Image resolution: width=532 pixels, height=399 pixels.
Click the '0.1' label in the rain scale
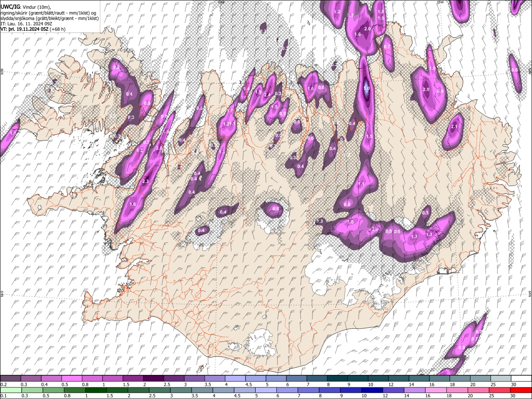(3, 396)
